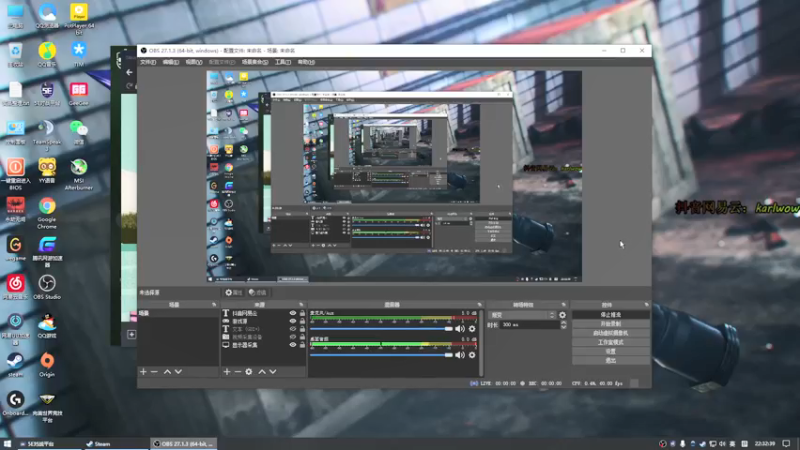Screen dimensions: 800x450
Task: Click the Stop Streaming button
Action: click(611, 315)
